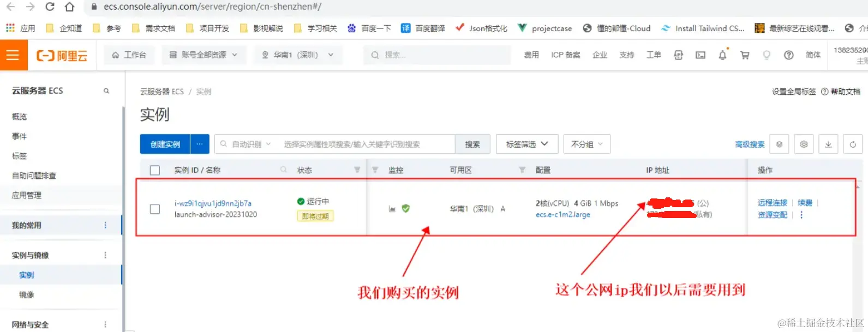Focus the instance attribute search field

coord(367,144)
